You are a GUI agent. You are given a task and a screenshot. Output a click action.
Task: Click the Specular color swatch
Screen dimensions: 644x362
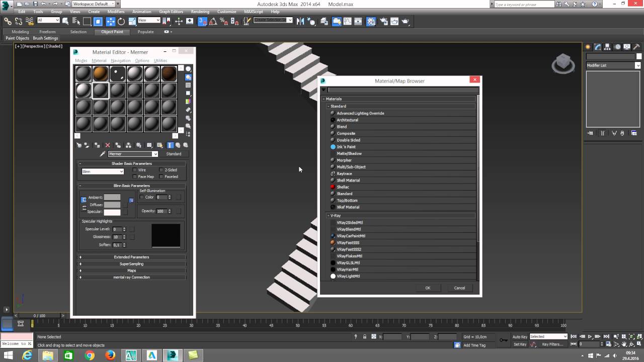pos(112,212)
